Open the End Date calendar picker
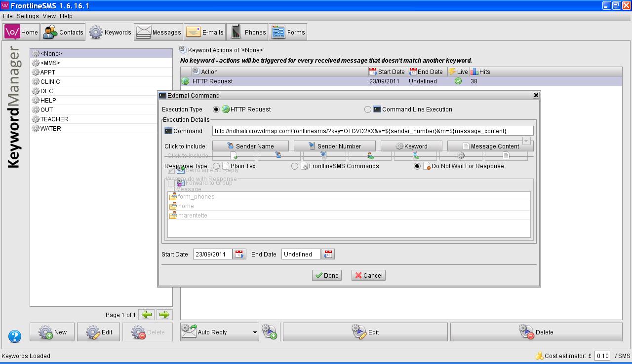 [328, 255]
